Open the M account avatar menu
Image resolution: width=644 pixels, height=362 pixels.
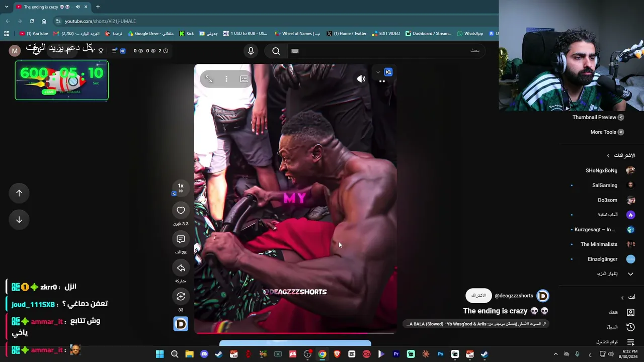pos(15,51)
